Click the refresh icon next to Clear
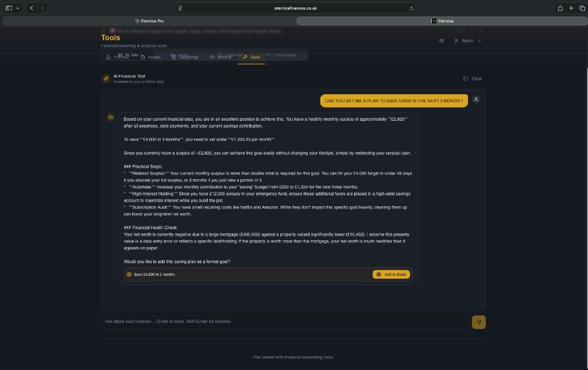588x370 pixels. [x=465, y=79]
